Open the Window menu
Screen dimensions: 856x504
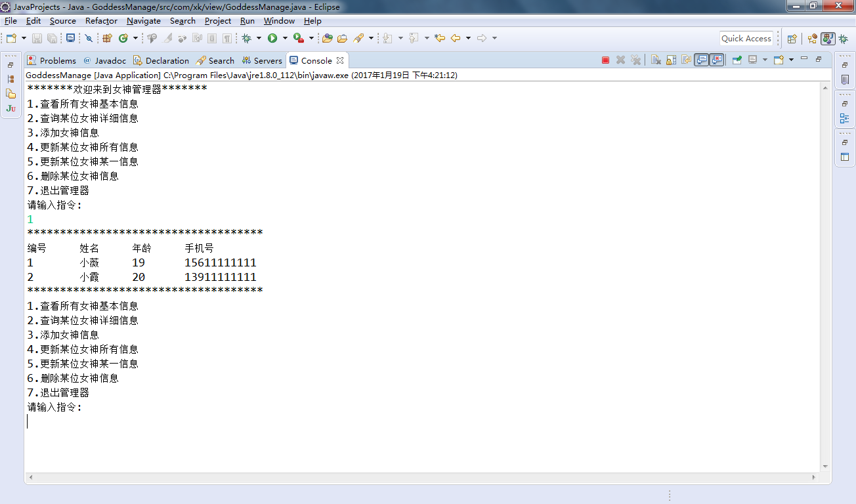pyautogui.click(x=280, y=21)
